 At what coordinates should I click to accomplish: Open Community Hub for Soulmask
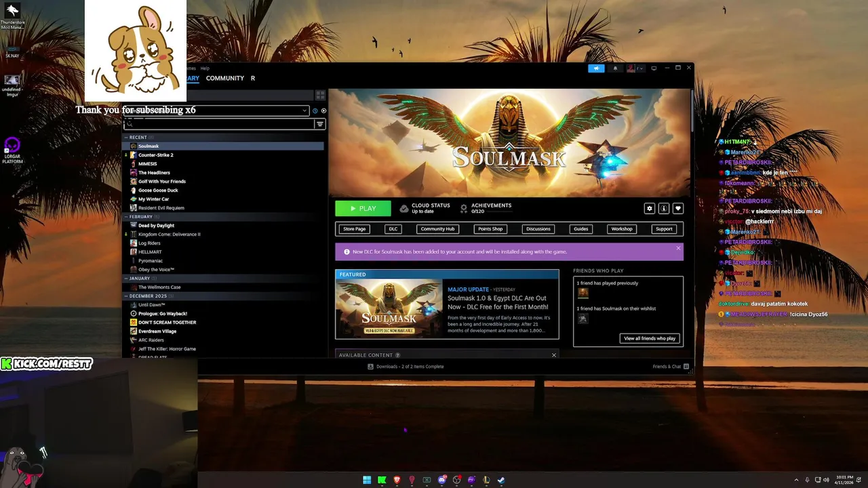[x=437, y=229]
